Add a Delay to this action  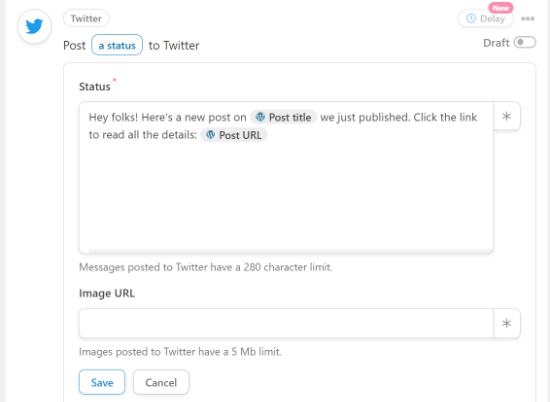486,19
